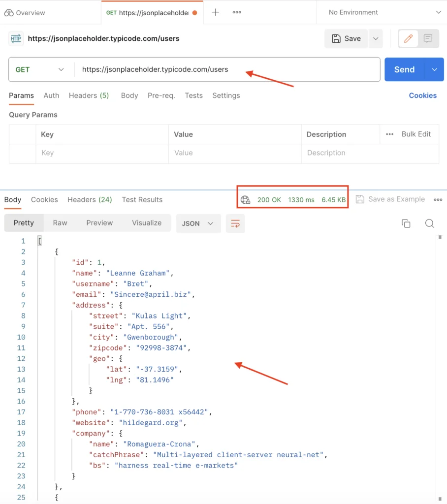This screenshot has height=504, width=447.
Task: Send the request
Action: [x=404, y=70]
